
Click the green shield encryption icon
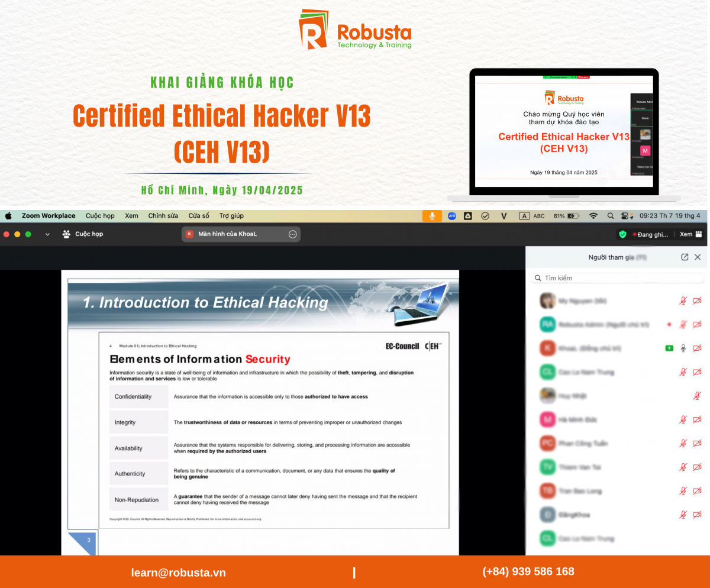[x=622, y=234]
